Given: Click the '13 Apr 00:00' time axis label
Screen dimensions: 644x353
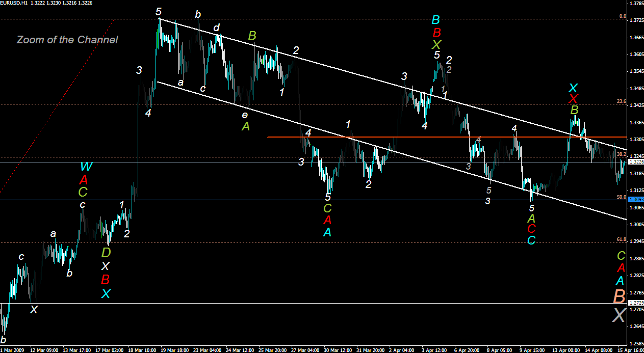Looking at the screenshot, I should (x=566, y=350).
